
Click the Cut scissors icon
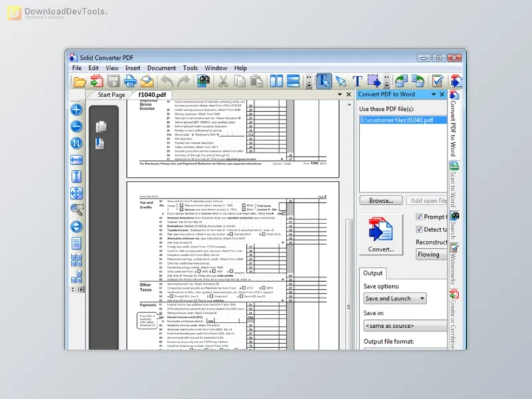point(223,81)
